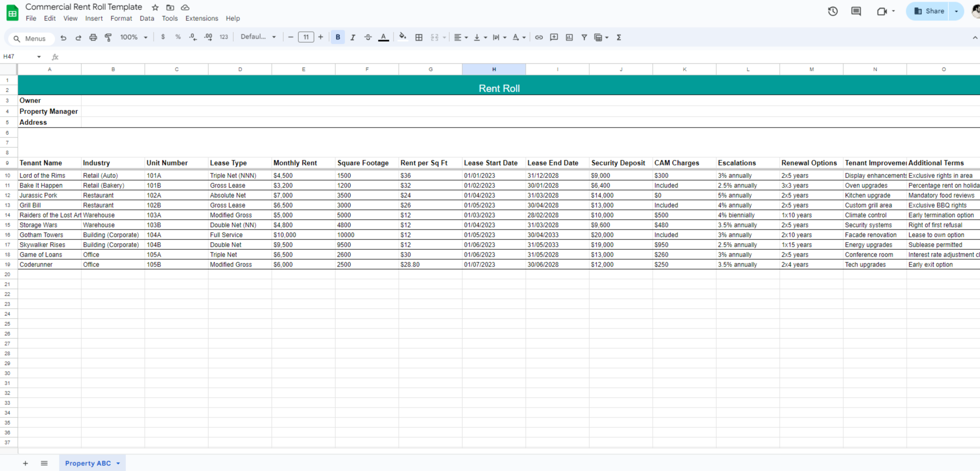Open the functions (sigma) menu

618,37
